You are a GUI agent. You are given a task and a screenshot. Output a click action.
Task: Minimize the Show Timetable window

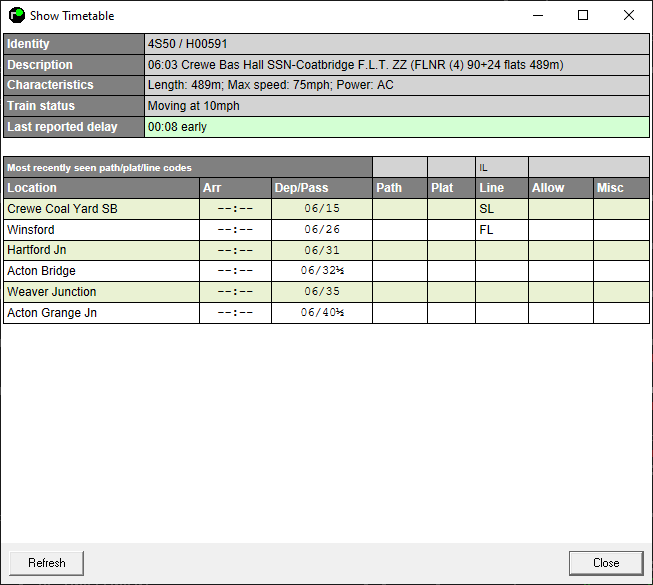537,15
